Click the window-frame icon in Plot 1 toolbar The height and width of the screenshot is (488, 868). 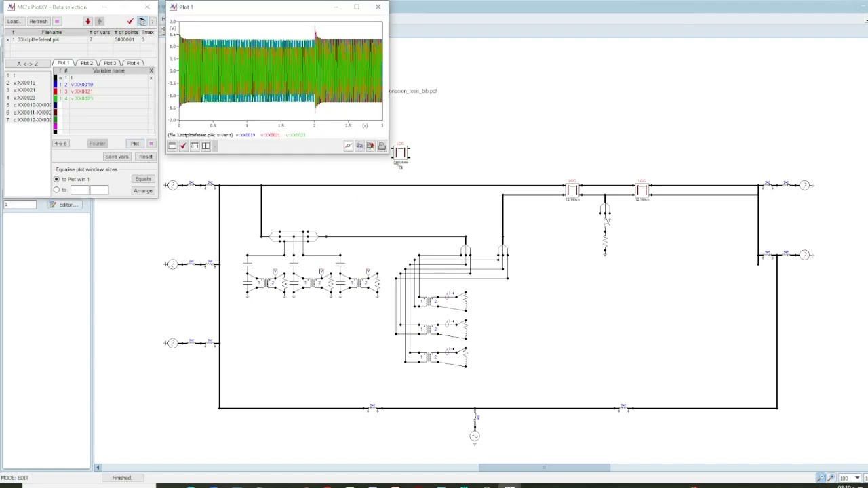point(172,146)
